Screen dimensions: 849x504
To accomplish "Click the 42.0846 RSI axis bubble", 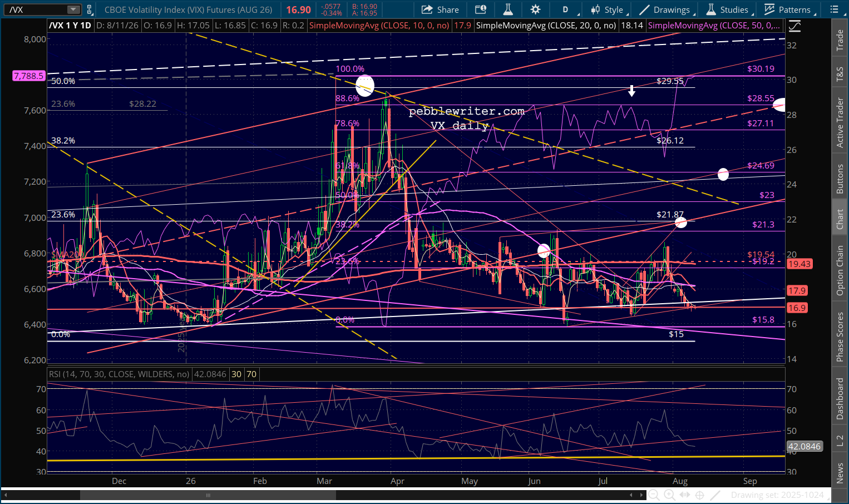I will (x=804, y=446).
